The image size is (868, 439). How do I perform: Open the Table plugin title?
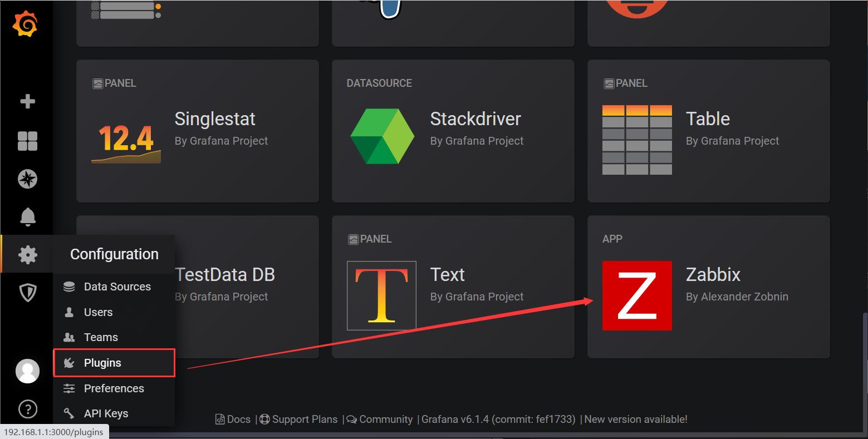[708, 119]
